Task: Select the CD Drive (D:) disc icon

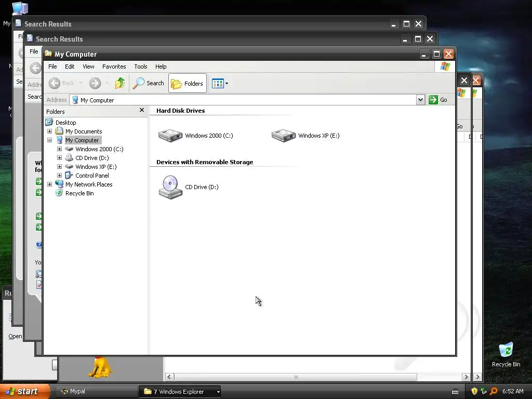Action: (170, 187)
